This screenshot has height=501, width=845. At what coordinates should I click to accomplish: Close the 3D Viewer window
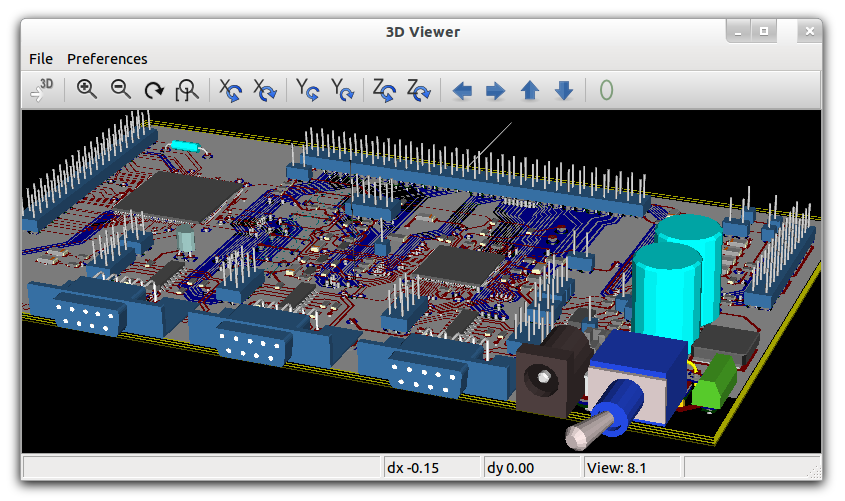[x=809, y=31]
